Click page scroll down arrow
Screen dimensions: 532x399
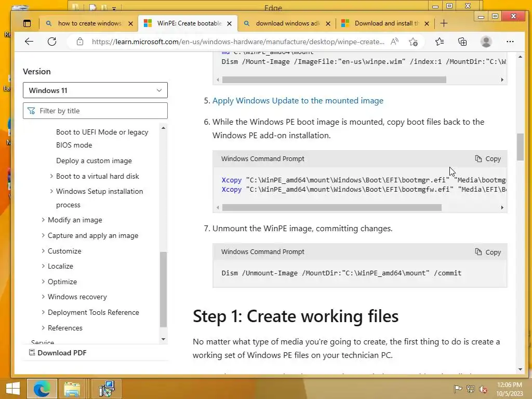pyautogui.click(x=521, y=369)
